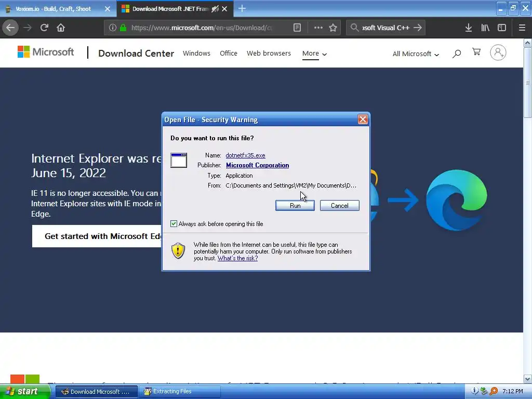Screen dimensions: 532x399
Task: Click the green padlock security icon
Action: click(x=123, y=28)
